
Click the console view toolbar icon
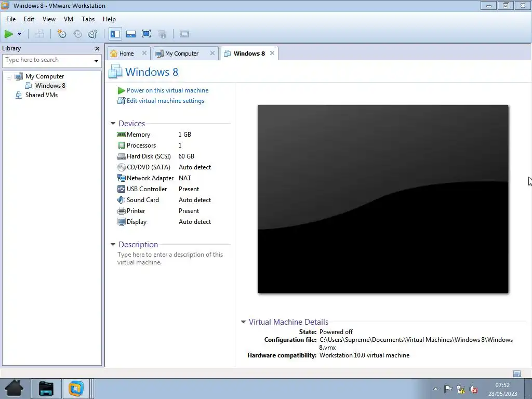184,34
